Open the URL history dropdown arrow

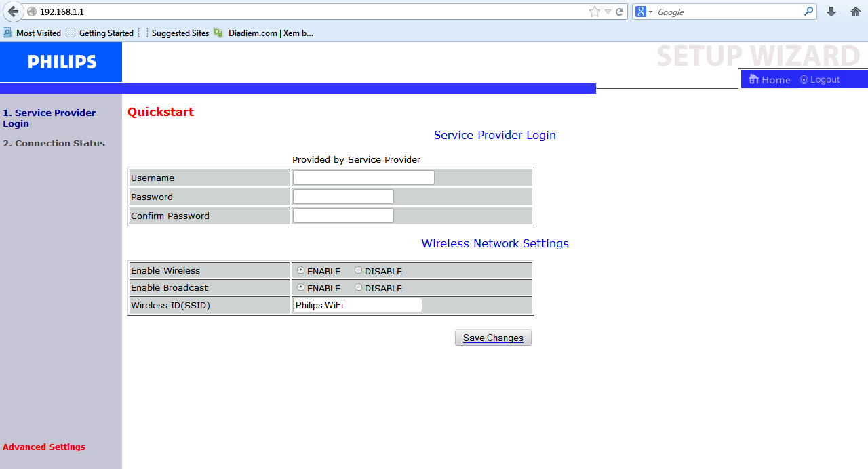[608, 12]
